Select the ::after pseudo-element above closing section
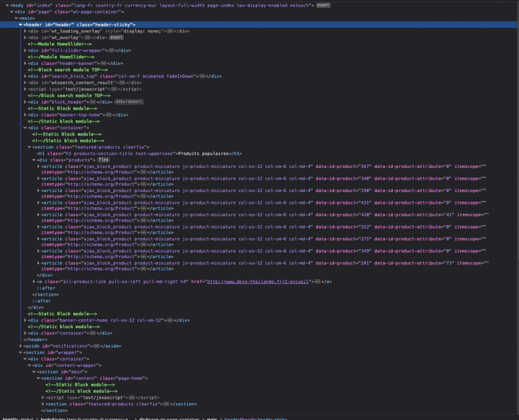Viewport: 519px width, 420px height. (x=46, y=288)
